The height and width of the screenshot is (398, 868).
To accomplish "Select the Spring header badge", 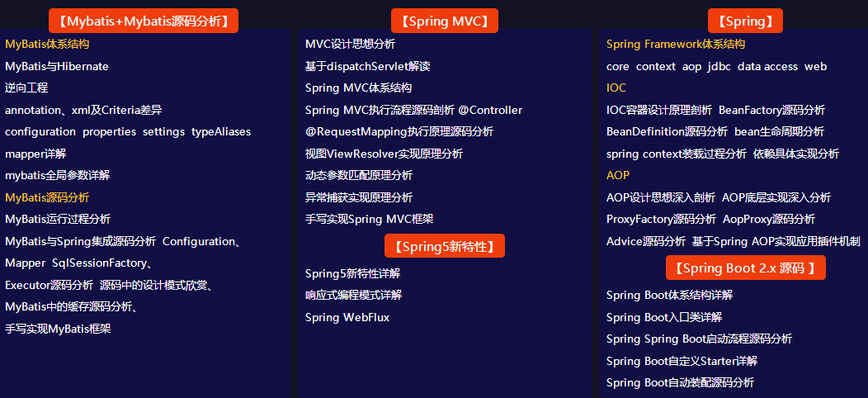I will pos(745,21).
